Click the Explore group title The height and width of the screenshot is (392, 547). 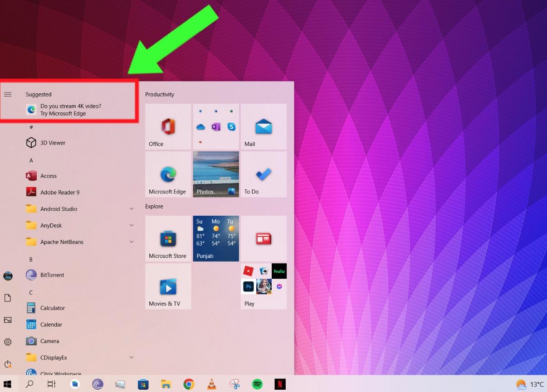coord(154,206)
